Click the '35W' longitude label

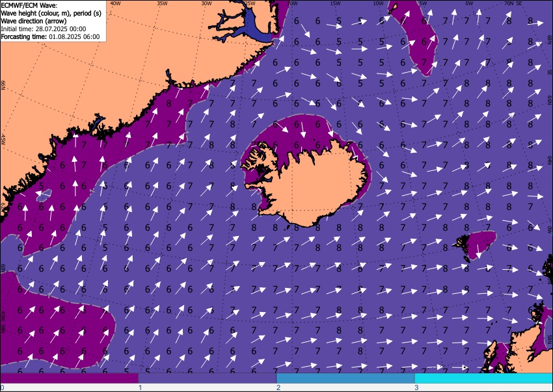coord(162,3)
